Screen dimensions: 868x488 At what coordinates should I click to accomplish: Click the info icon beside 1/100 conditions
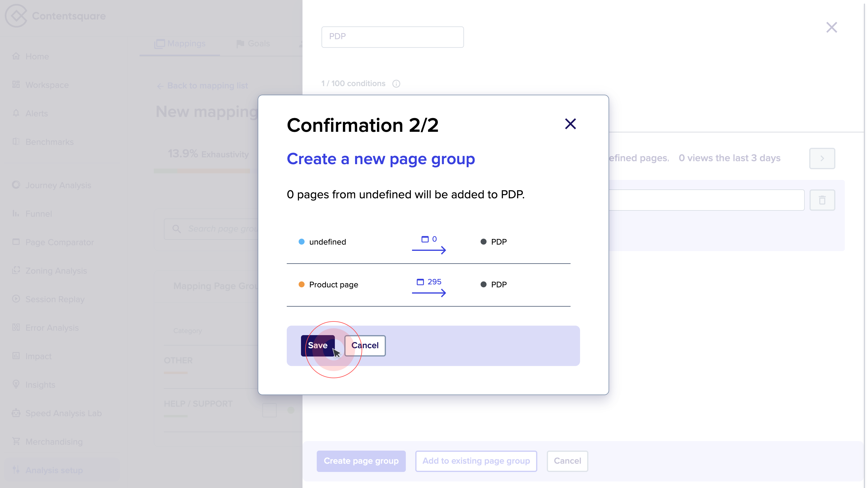(396, 84)
